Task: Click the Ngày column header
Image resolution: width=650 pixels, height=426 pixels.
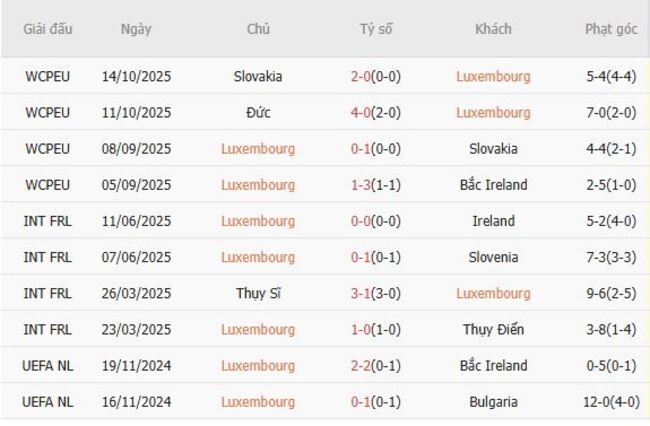Action: pos(136,29)
